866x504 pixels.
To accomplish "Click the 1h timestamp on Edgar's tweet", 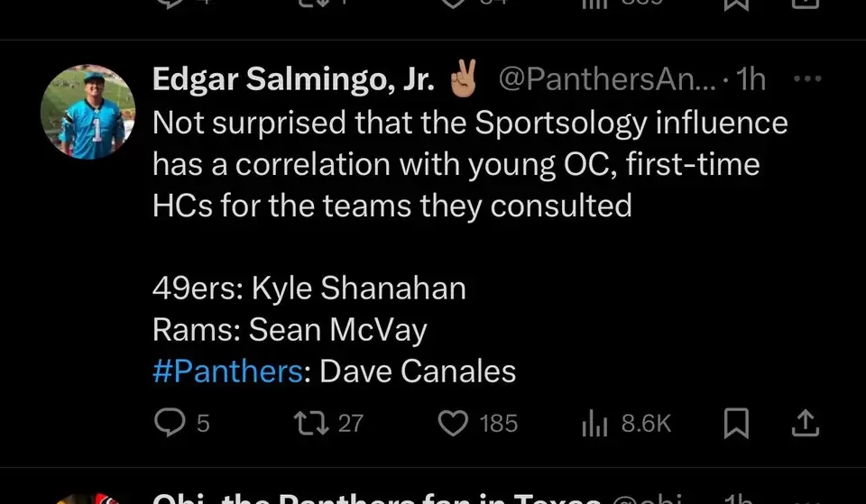I will pos(751,80).
